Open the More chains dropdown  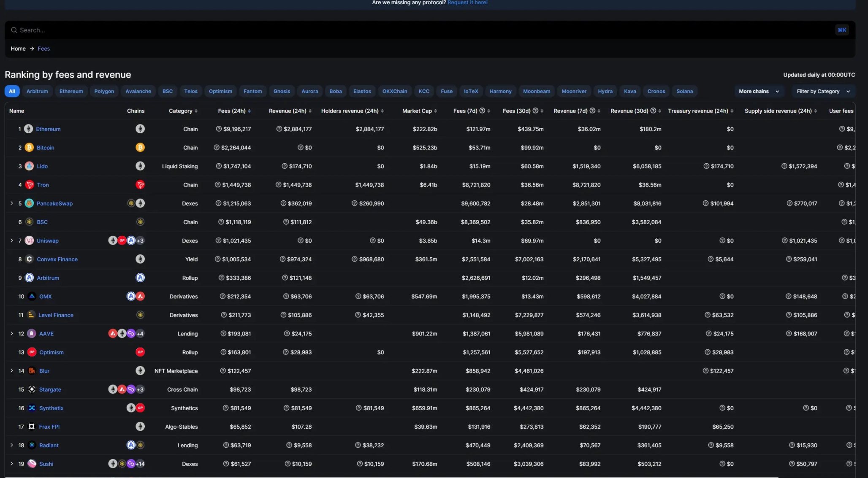(x=759, y=91)
